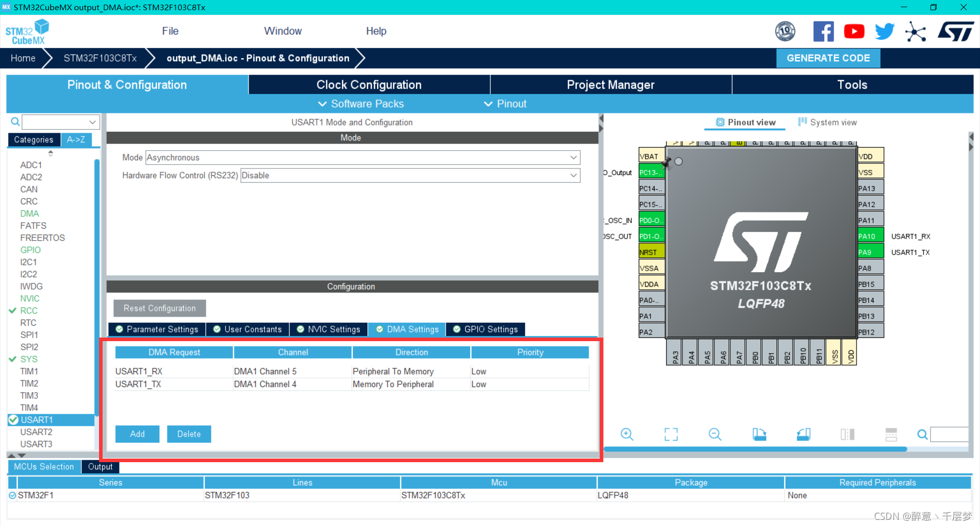Click the PC13 pin on the chip
The width and height of the screenshot is (980, 526).
[x=652, y=172]
